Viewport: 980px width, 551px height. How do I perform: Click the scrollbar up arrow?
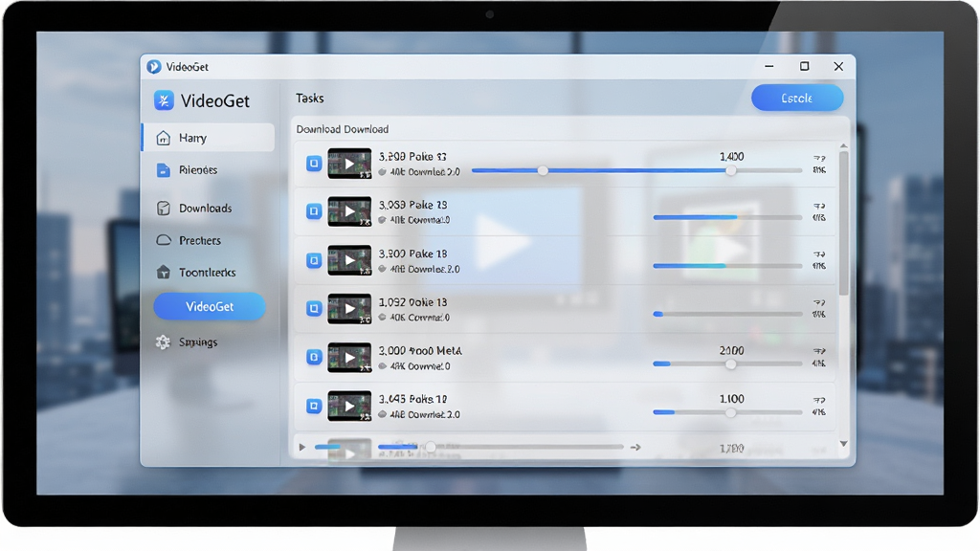click(x=844, y=145)
